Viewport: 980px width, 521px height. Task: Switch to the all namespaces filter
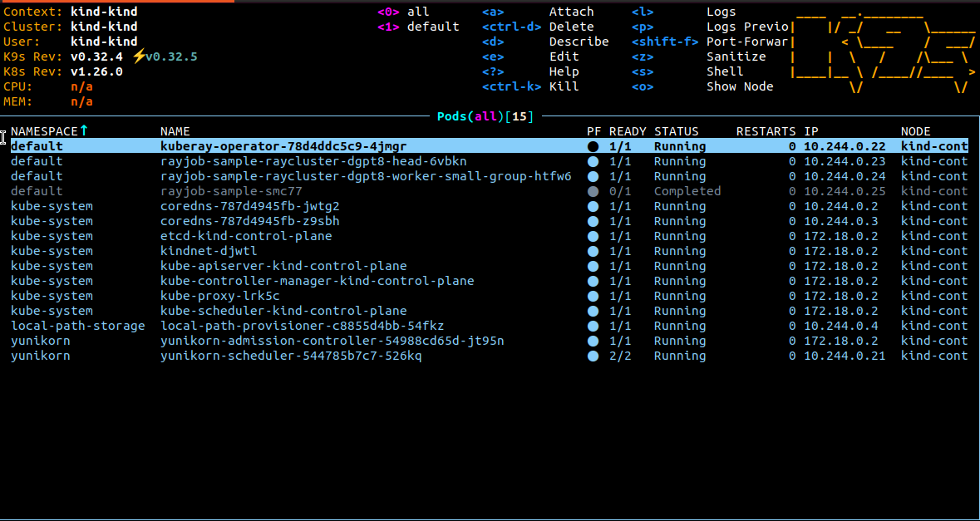coord(417,12)
